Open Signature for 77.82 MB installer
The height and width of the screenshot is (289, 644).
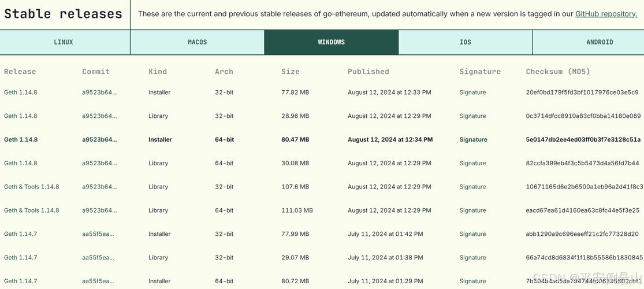[472, 92]
